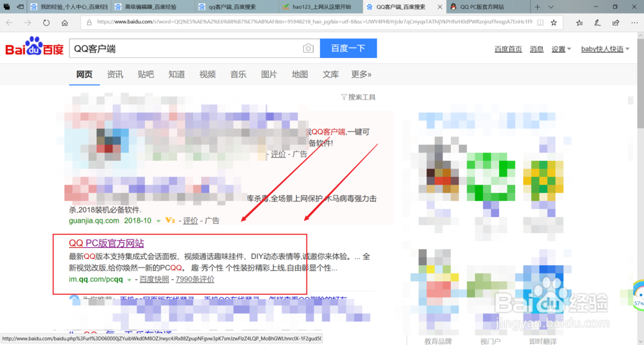Select the 音乐 search category

(x=238, y=74)
